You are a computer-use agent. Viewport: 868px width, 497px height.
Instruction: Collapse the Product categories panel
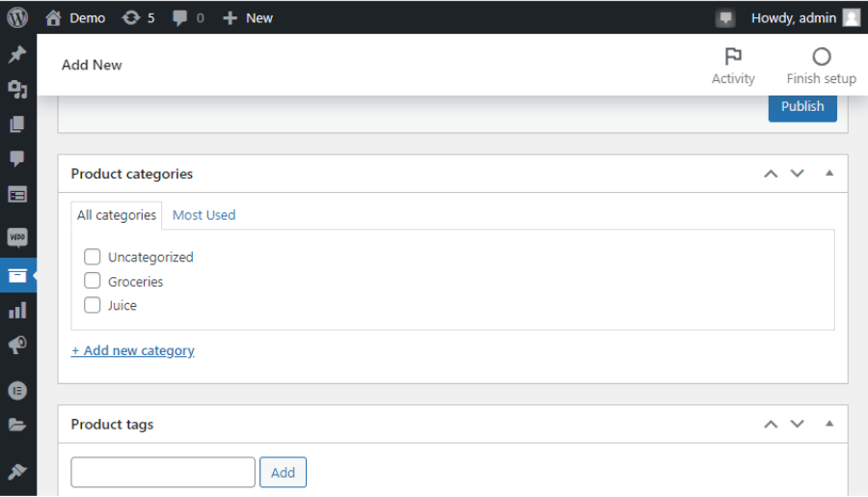(x=829, y=173)
